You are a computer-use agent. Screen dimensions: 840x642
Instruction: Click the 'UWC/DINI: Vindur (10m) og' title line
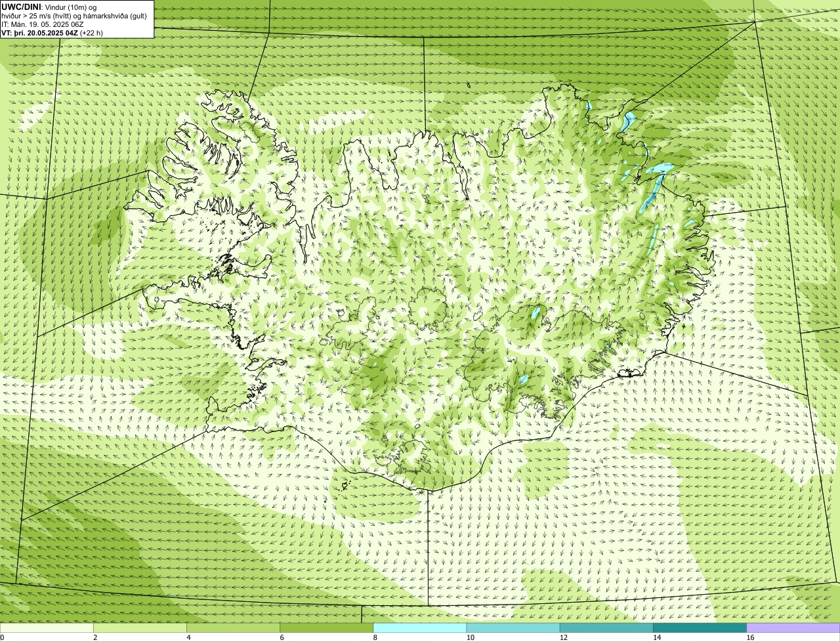point(49,7)
